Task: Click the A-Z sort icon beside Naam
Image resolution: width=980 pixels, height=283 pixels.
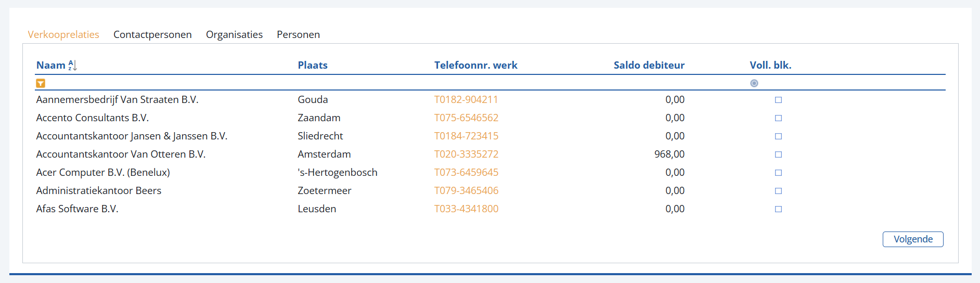Action: tap(73, 65)
